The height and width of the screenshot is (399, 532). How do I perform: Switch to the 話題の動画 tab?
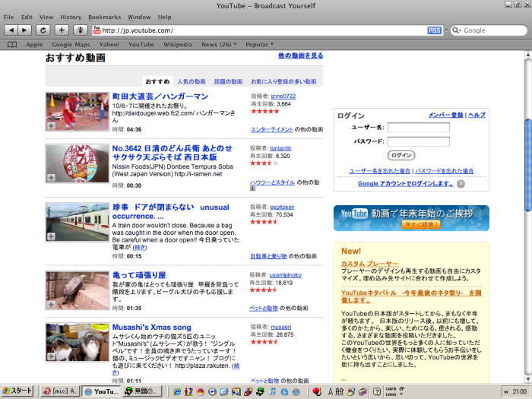pos(228,81)
